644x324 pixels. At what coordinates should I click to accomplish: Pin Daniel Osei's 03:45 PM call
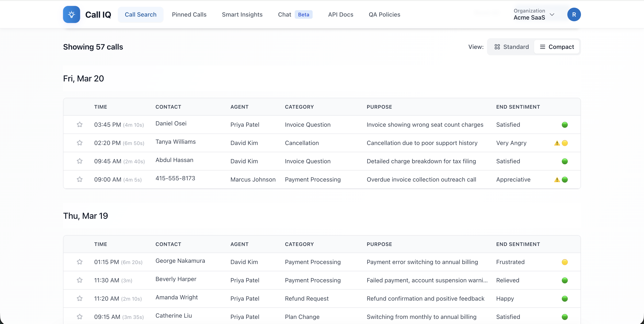coord(80,125)
